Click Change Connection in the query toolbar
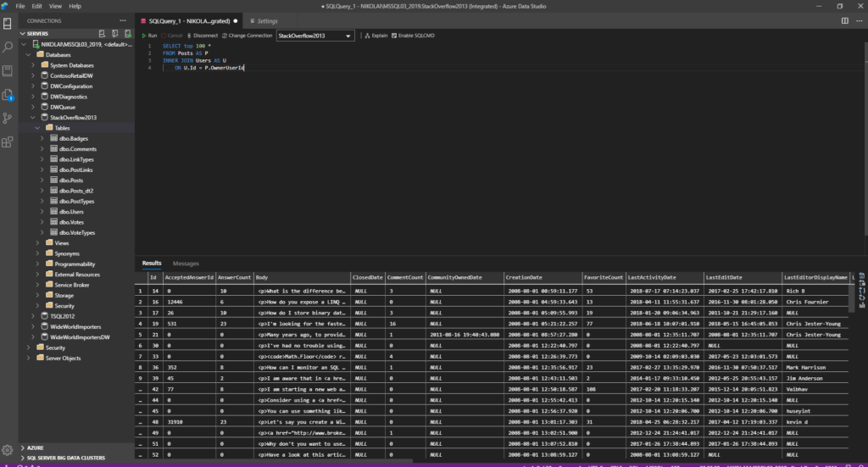Image resolution: width=868 pixels, height=467 pixels. pyautogui.click(x=248, y=36)
